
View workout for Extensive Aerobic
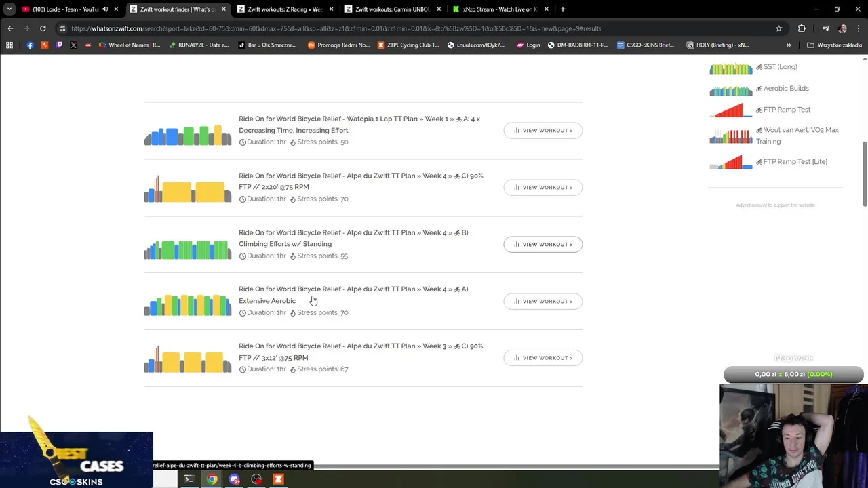click(542, 302)
